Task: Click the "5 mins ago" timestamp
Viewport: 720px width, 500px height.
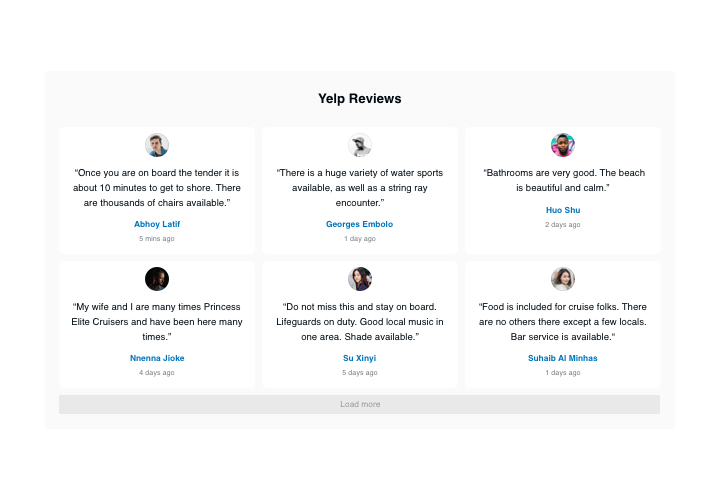Action: (x=157, y=239)
